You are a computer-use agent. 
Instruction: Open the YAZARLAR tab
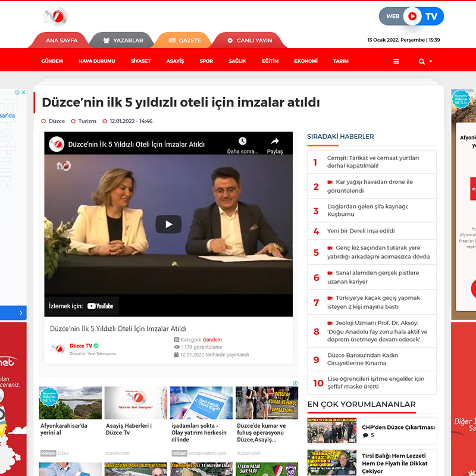tap(123, 40)
